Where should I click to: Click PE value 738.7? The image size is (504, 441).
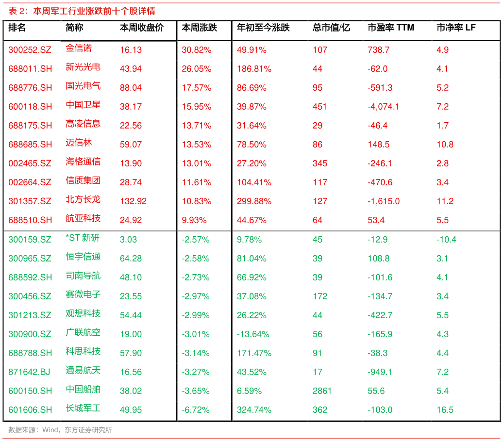tap(379, 50)
